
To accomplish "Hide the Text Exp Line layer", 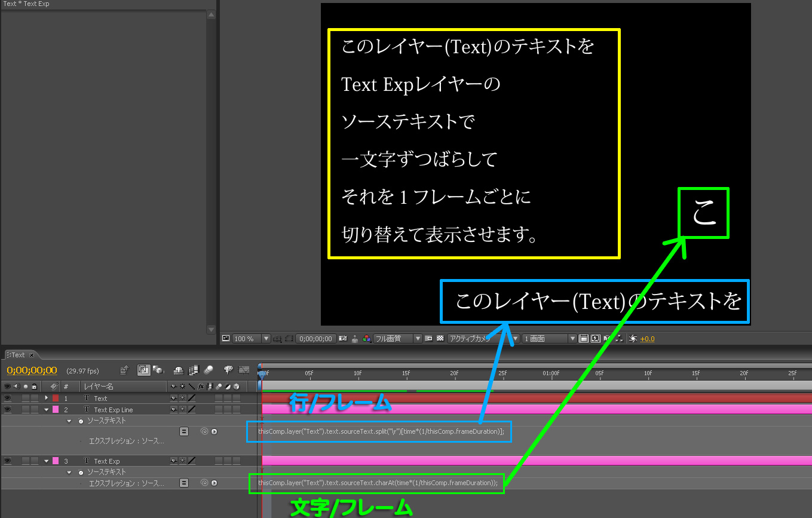I will coord(7,409).
